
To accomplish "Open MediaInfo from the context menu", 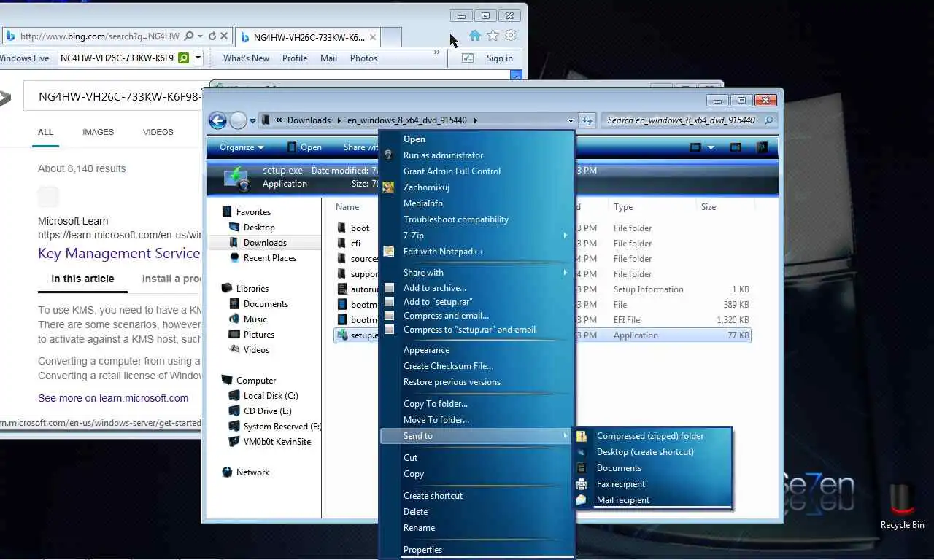I will [422, 203].
